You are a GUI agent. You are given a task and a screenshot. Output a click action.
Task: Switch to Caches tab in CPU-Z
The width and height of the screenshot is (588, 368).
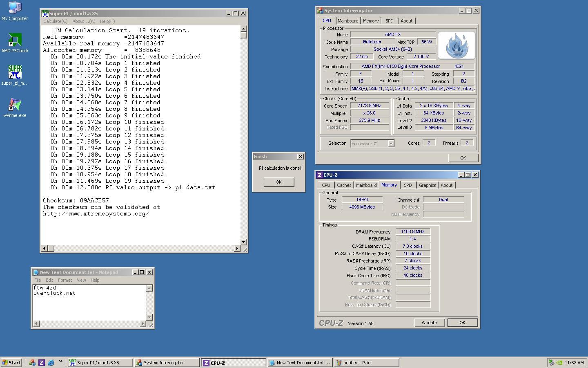pyautogui.click(x=344, y=185)
